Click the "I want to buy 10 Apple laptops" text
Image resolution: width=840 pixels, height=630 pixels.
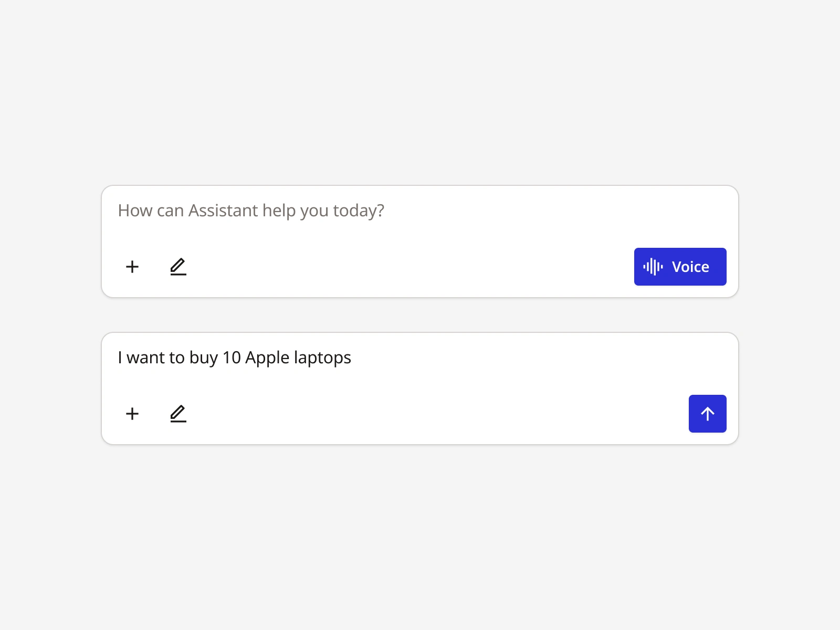click(x=234, y=358)
